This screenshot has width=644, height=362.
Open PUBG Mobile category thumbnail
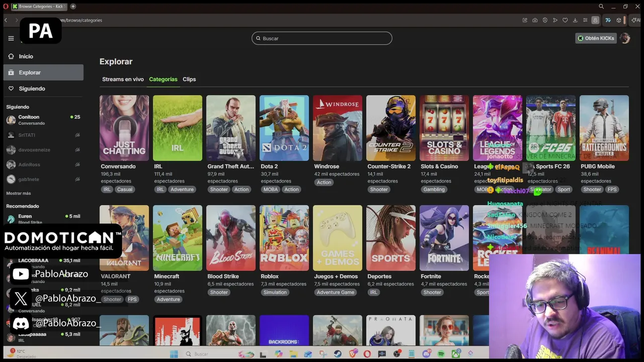click(x=604, y=128)
